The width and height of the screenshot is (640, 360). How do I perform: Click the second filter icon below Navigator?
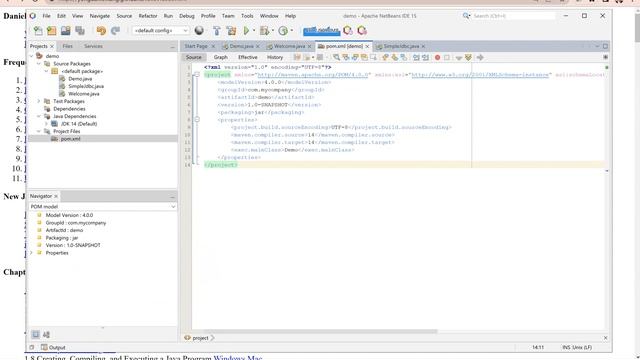click(46, 335)
